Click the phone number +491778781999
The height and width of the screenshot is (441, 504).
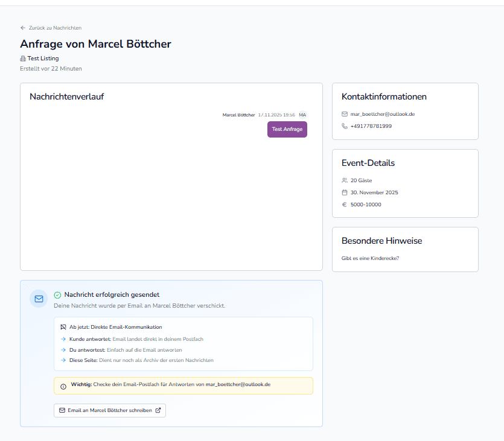coord(371,126)
